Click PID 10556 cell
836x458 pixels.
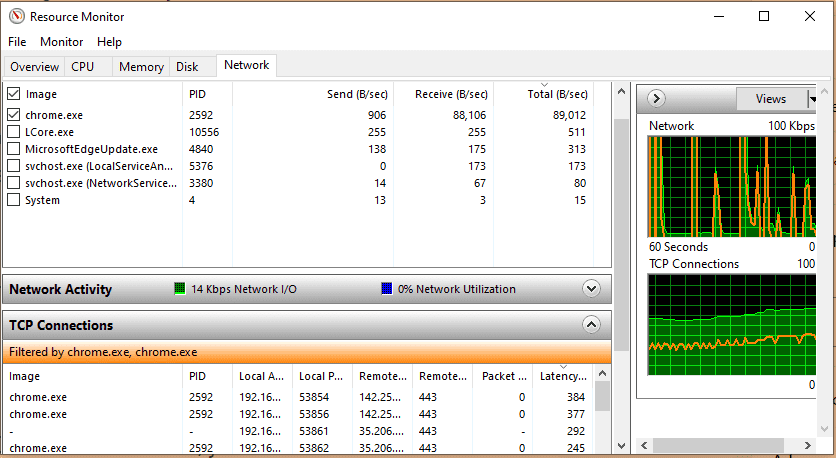[204, 132]
